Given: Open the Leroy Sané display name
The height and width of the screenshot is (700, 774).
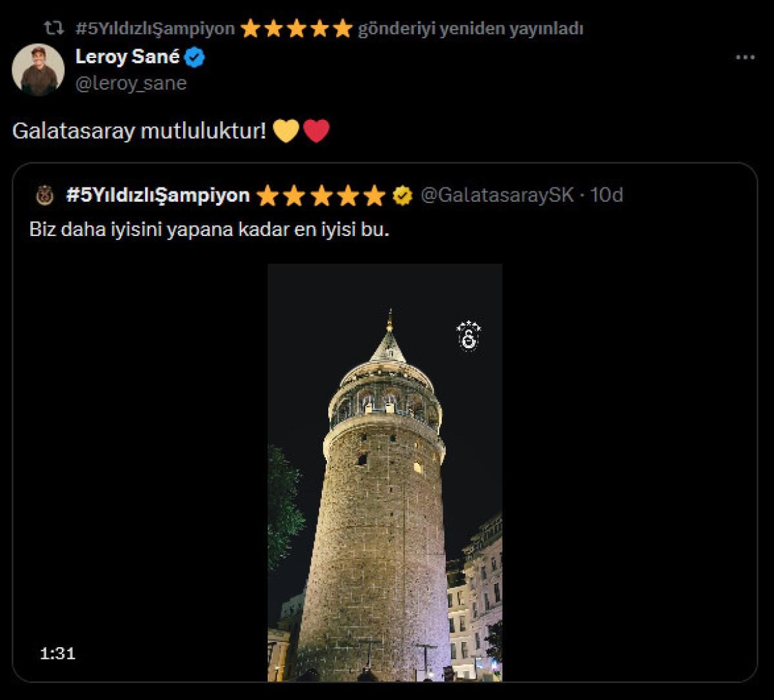Looking at the screenshot, I should pyautogui.click(x=127, y=57).
